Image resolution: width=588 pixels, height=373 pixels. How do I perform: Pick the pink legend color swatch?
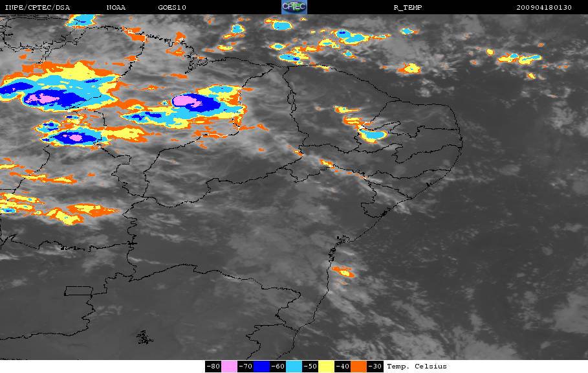coord(229,367)
